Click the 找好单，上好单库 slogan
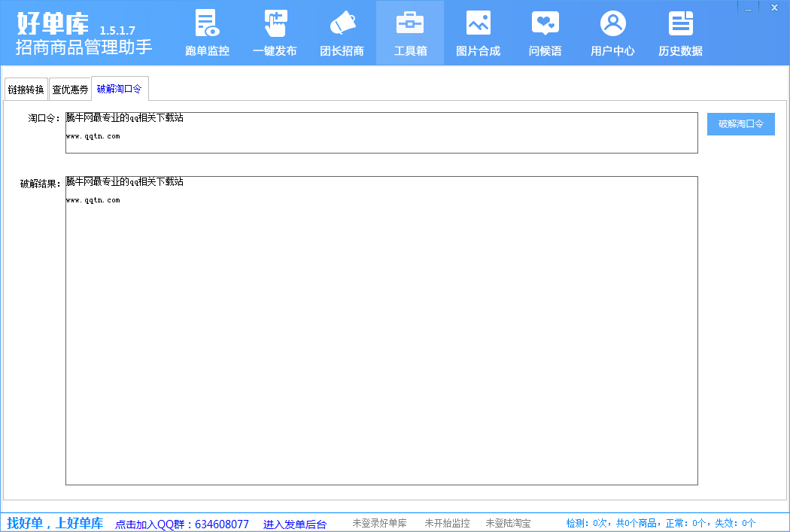 point(55,523)
